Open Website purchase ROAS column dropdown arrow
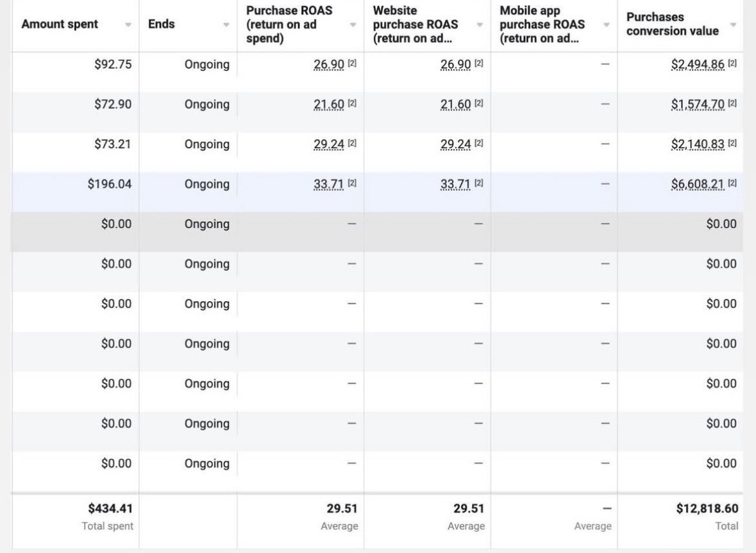Viewport: 756px width, 553px height. pyautogui.click(x=480, y=25)
